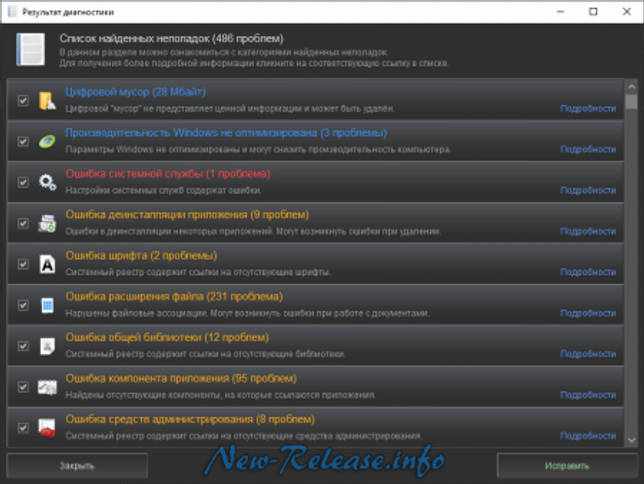The image size is (644, 484).
Task: Toggle the Ошибка расширения файла checkbox
Action: (x=23, y=305)
